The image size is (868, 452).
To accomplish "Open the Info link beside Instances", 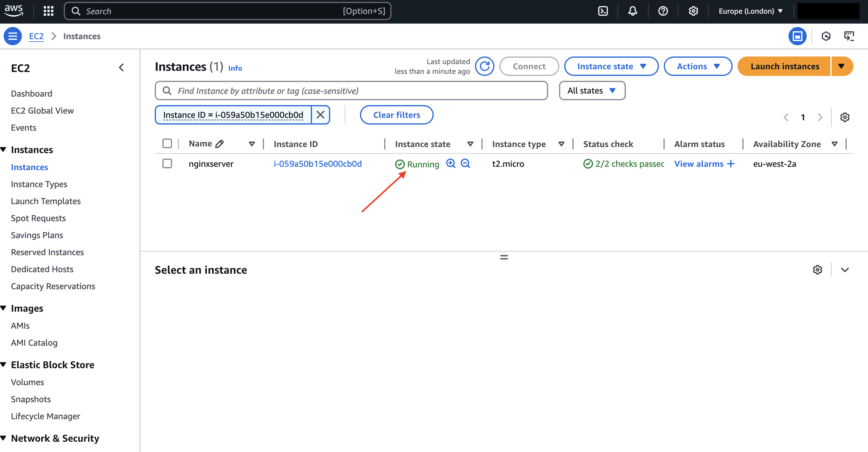I will [235, 68].
